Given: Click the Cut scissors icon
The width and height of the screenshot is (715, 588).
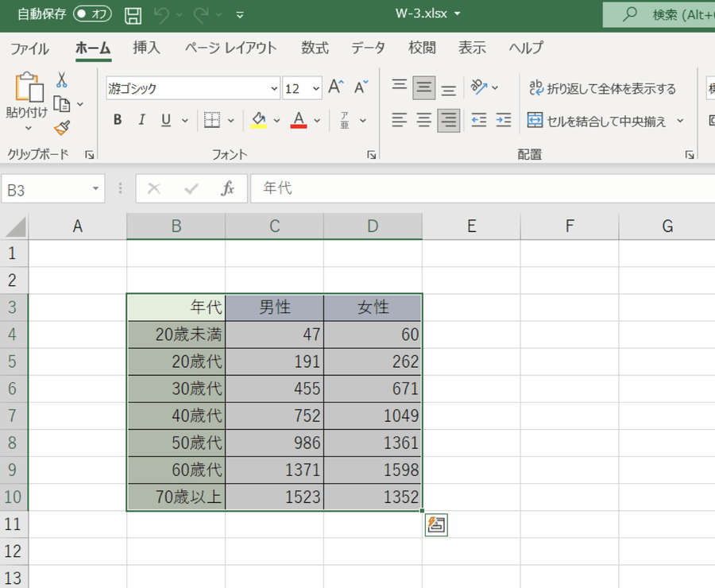Looking at the screenshot, I should click(61, 80).
